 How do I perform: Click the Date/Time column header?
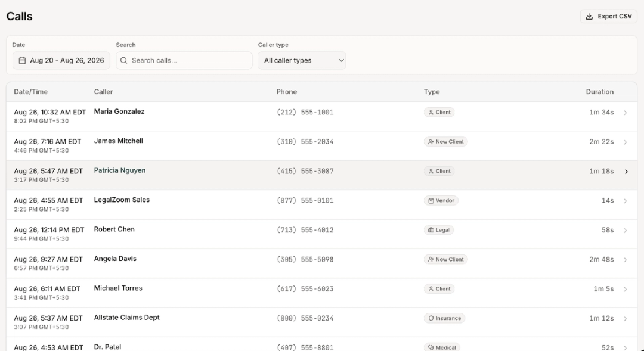coord(31,92)
